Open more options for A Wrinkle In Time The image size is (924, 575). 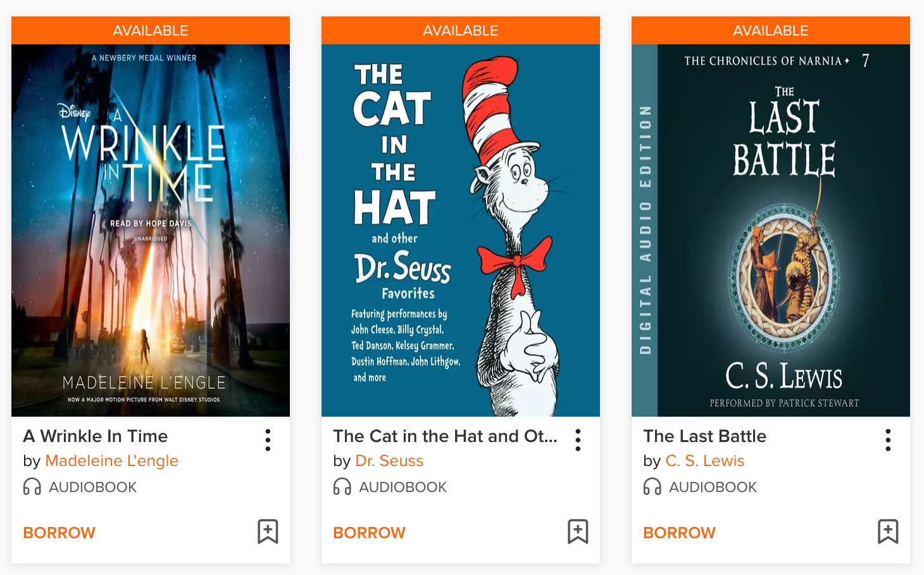[268, 439]
